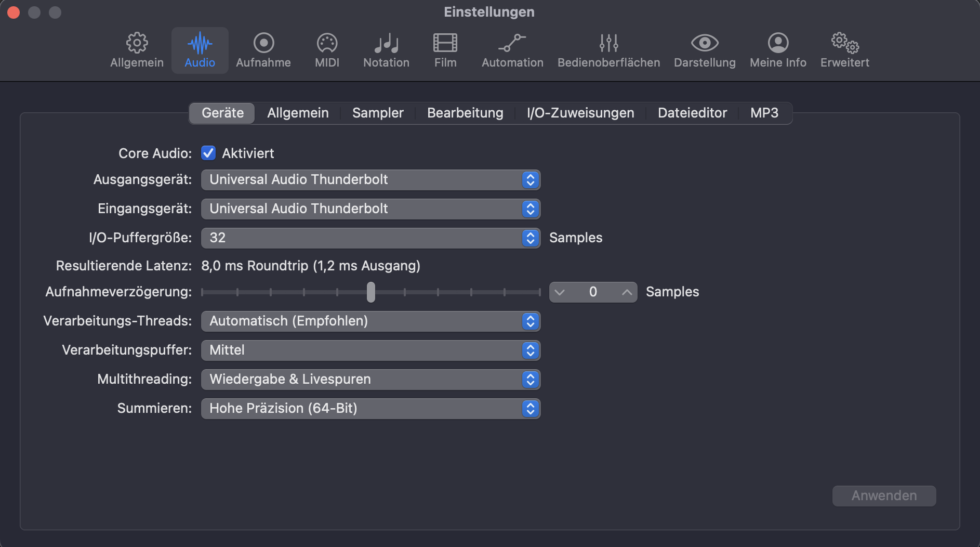
Task: Open the Erweitert advanced settings
Action: (x=844, y=50)
